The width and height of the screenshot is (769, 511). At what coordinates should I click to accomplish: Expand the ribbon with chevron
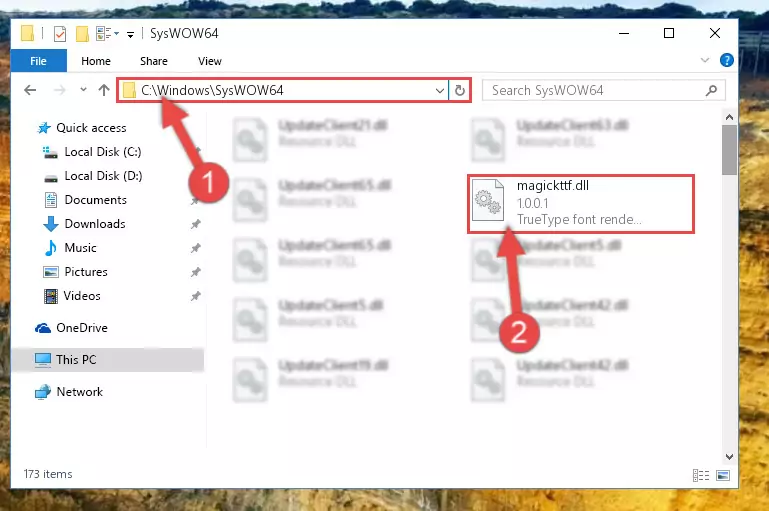(705, 60)
